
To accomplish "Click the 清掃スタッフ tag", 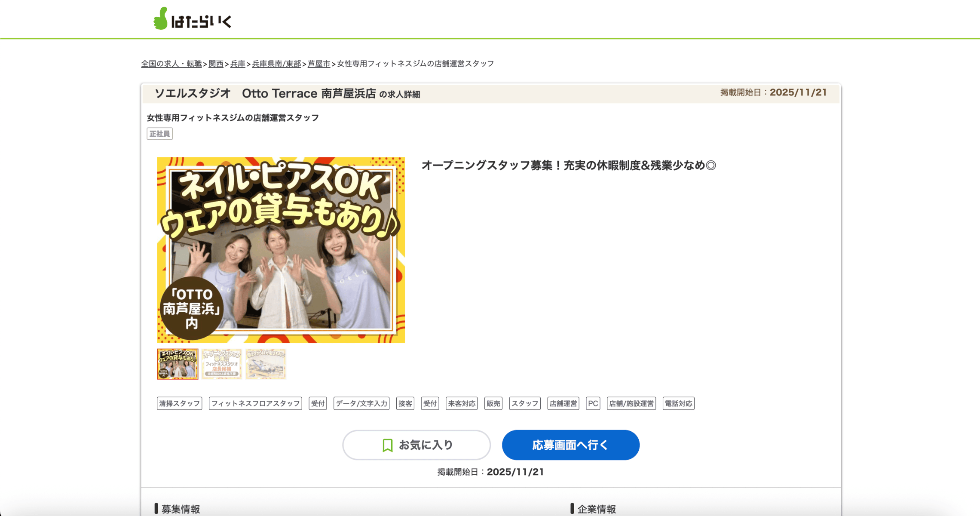I will pyautogui.click(x=179, y=403).
